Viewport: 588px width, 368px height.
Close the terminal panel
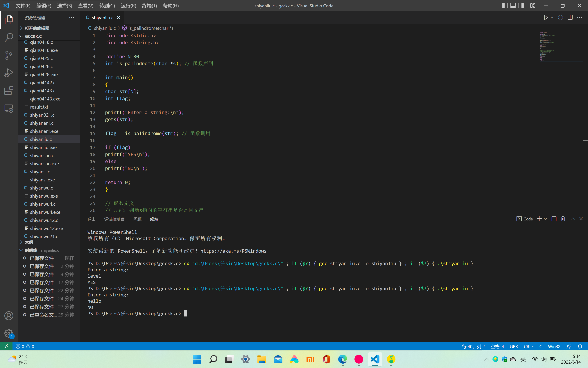pyautogui.click(x=581, y=219)
